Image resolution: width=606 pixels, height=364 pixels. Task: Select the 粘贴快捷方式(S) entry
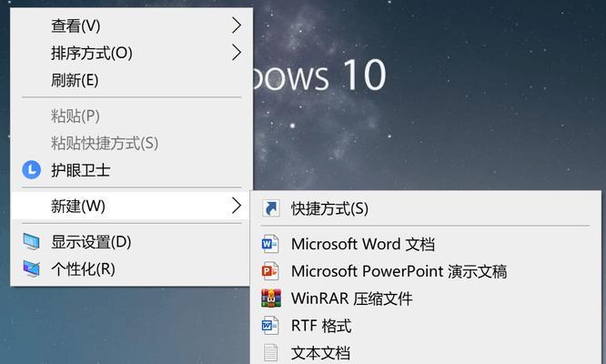point(131,143)
